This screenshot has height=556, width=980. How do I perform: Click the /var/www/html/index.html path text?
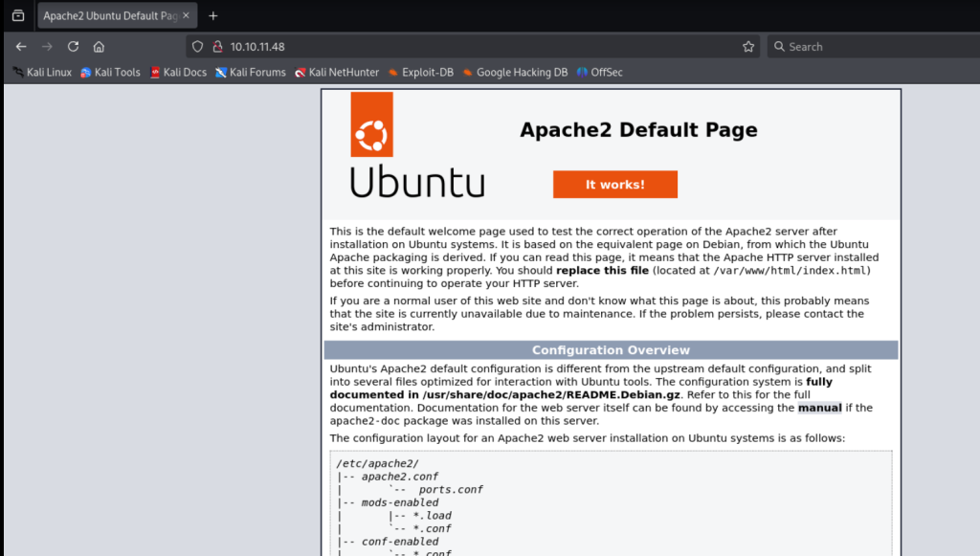(790, 271)
